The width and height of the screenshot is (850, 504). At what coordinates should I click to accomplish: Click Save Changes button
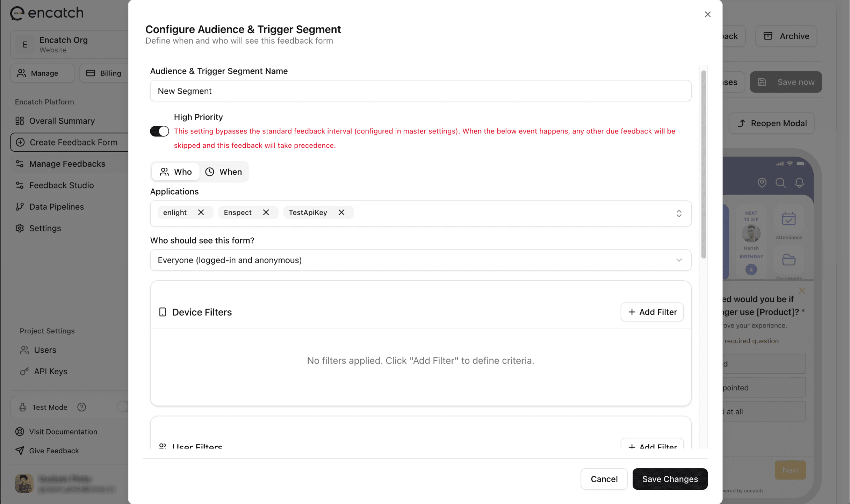click(670, 479)
